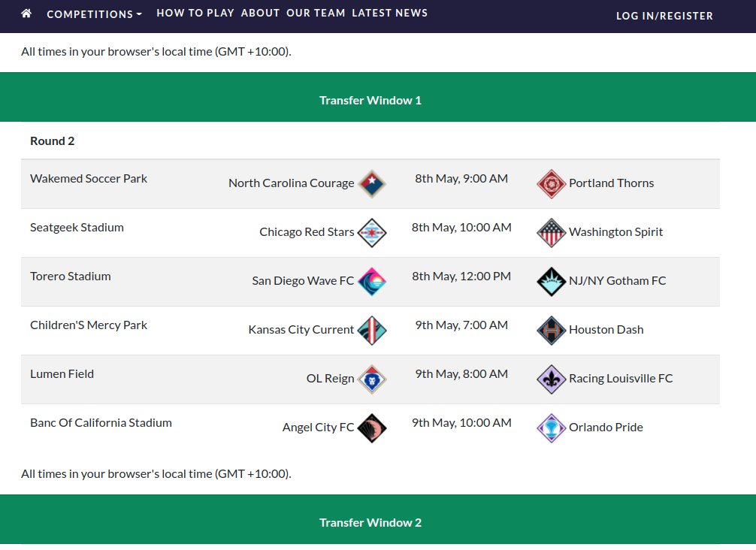
Task: Open the Kansas City Current crest
Action: (x=372, y=330)
